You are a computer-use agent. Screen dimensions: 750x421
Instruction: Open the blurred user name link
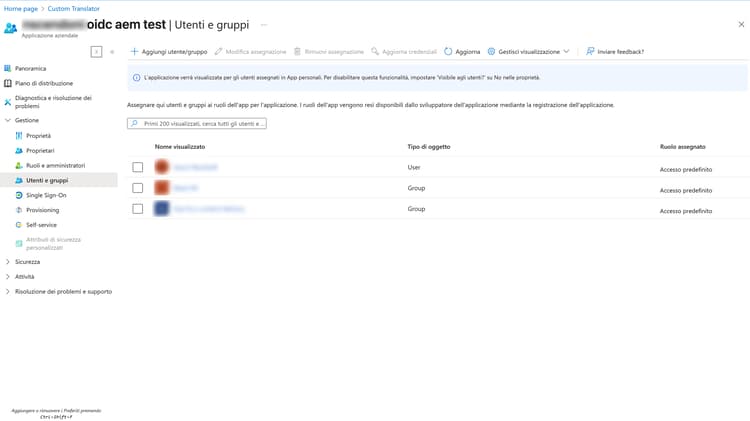195,167
